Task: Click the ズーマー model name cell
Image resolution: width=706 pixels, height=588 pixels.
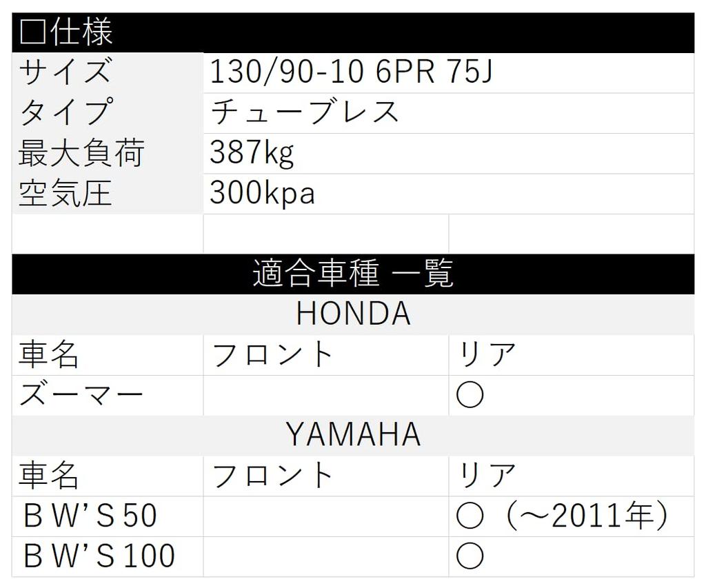Action: [x=81, y=395]
